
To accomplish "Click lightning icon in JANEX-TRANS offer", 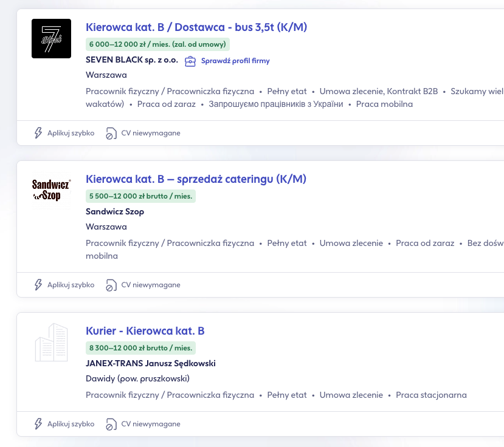I will [x=38, y=424].
